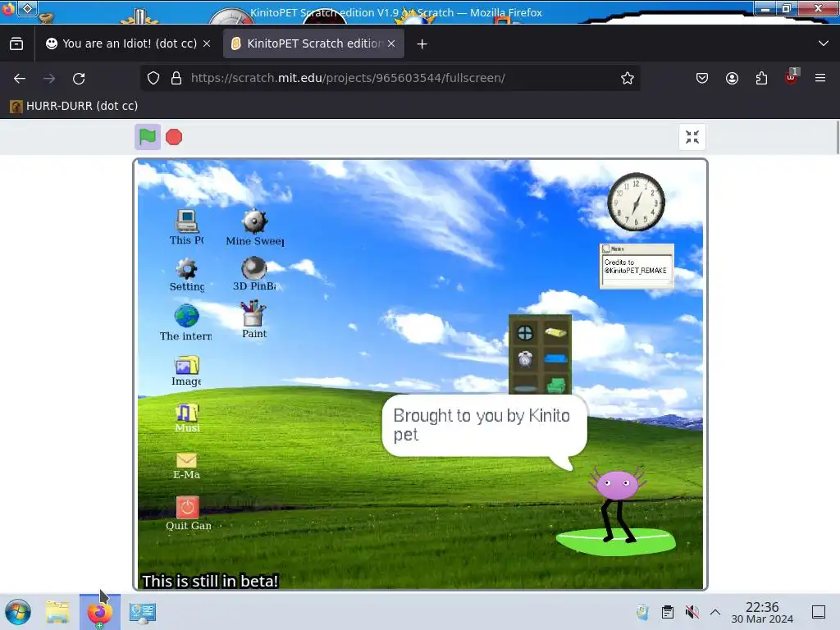The width and height of the screenshot is (840, 630).
Task: Click the Kinito speech bubble
Action: click(484, 427)
